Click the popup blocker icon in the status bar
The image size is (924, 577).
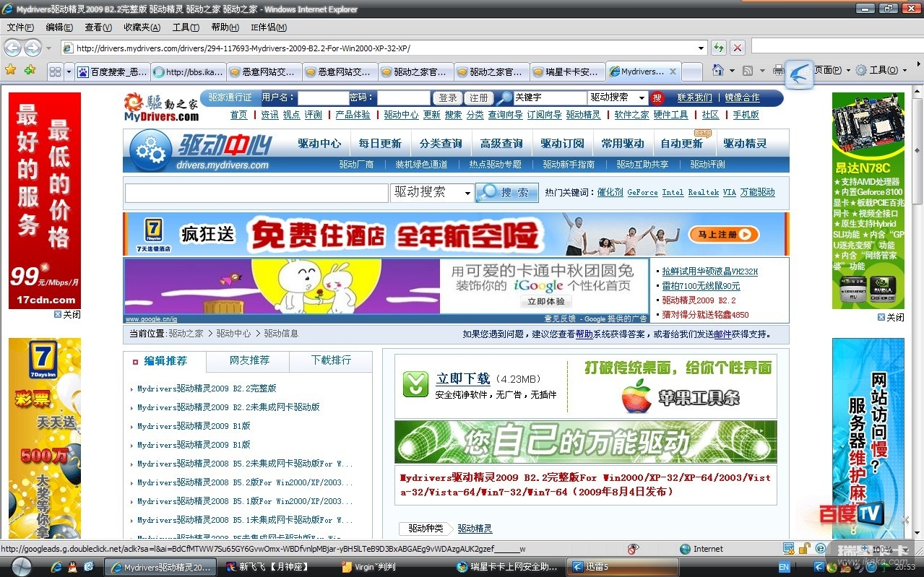(x=634, y=549)
